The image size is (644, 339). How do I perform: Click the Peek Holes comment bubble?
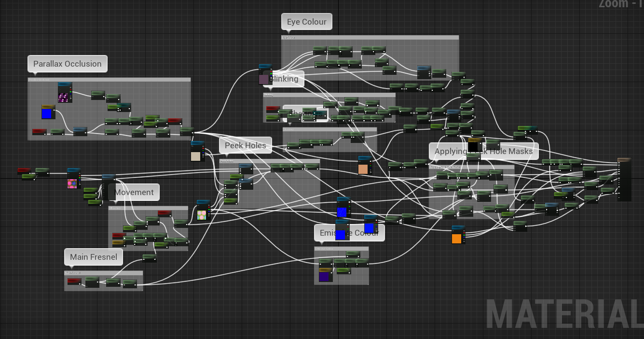[246, 145]
